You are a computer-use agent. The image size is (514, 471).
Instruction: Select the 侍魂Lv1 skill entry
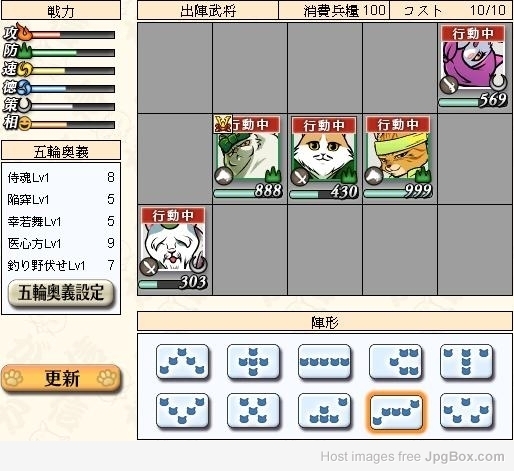click(x=61, y=177)
